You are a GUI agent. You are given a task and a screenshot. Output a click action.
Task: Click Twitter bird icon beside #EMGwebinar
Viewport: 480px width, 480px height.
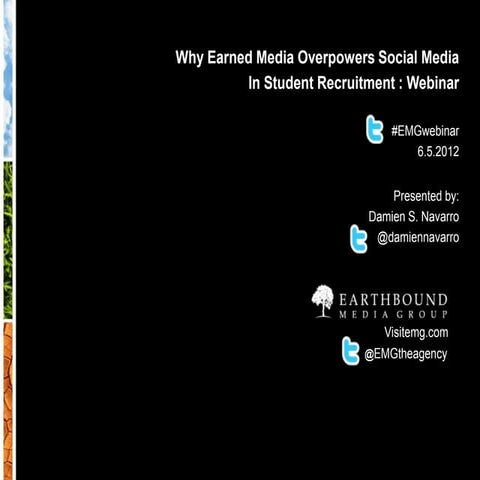pos(375,129)
